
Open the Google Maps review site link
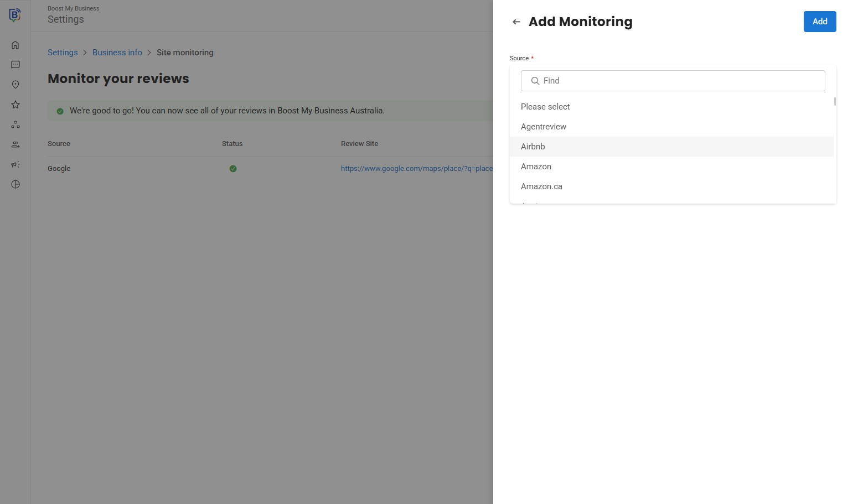click(x=416, y=169)
